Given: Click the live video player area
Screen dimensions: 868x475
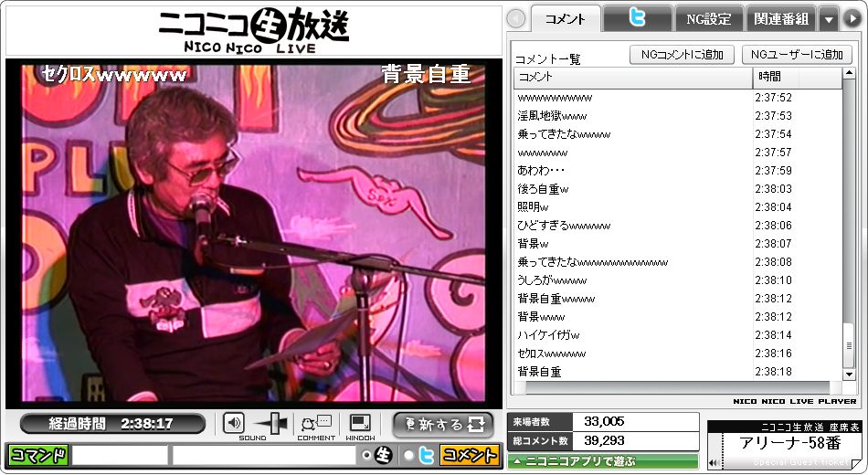Looking at the screenshot, I should point(253,233).
